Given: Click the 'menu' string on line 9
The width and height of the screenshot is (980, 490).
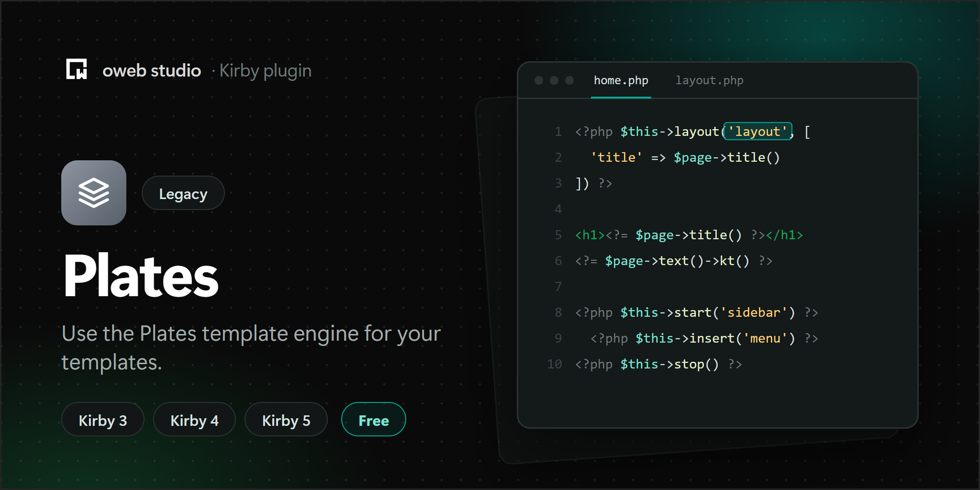Looking at the screenshot, I should tap(765, 338).
